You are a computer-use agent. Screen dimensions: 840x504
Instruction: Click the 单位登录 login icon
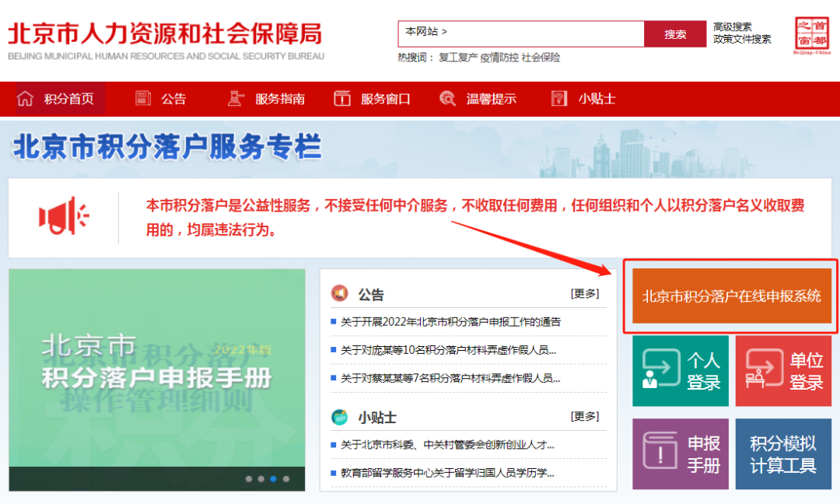tap(764, 368)
